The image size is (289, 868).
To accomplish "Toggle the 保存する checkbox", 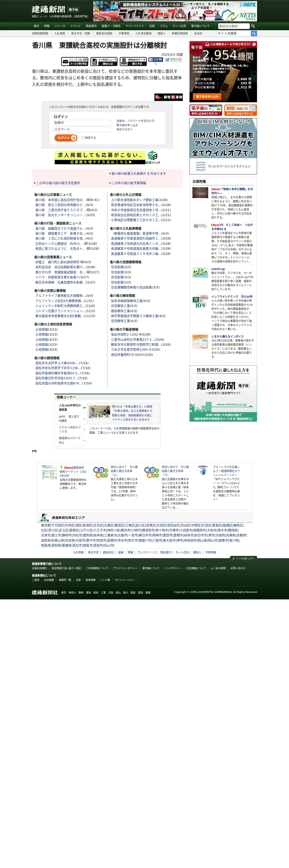I will tap(83, 138).
